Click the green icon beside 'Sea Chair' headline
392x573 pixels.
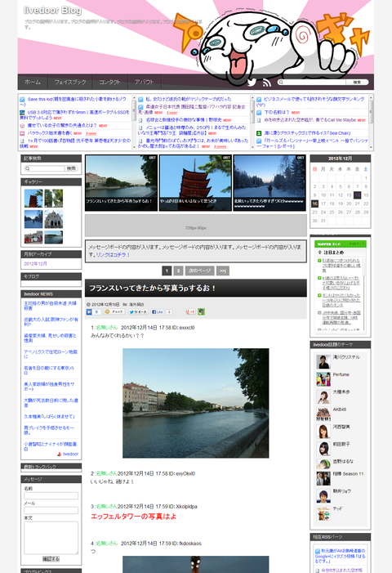(259, 133)
